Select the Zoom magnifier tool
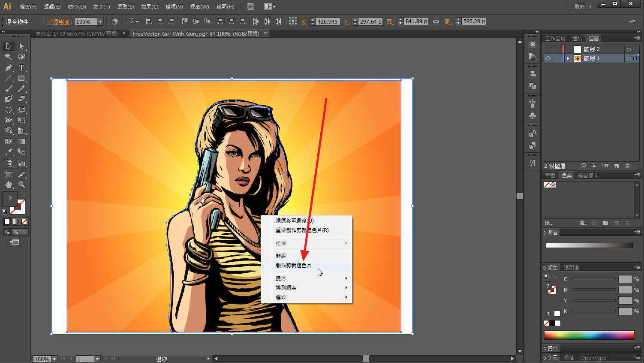This screenshot has height=363, width=644. tap(21, 185)
